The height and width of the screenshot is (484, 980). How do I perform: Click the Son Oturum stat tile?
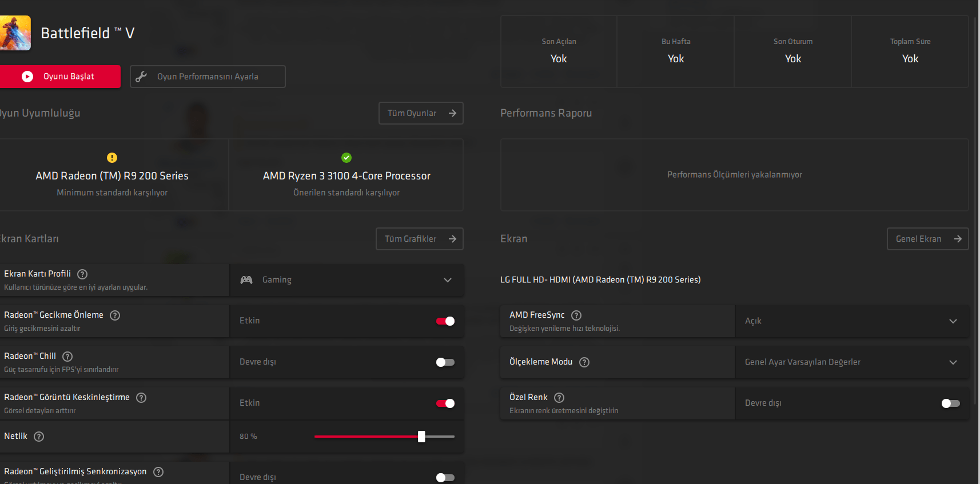coord(793,51)
